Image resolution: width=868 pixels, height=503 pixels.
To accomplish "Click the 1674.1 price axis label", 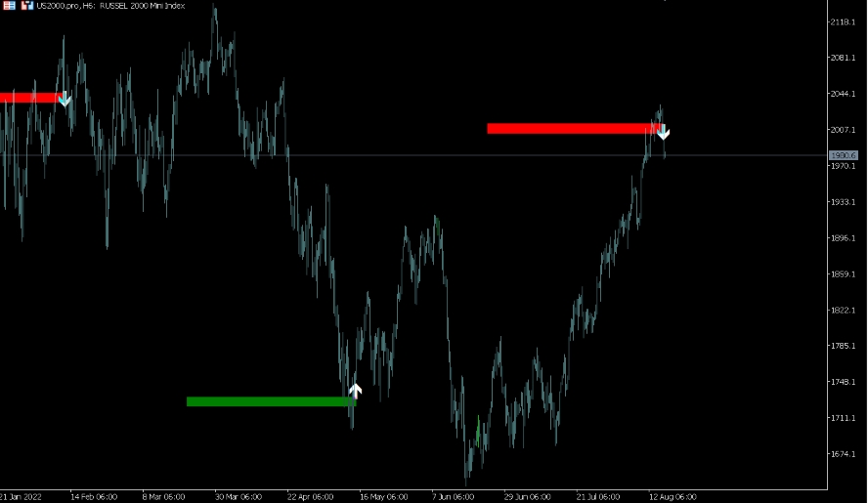I will [x=843, y=454].
